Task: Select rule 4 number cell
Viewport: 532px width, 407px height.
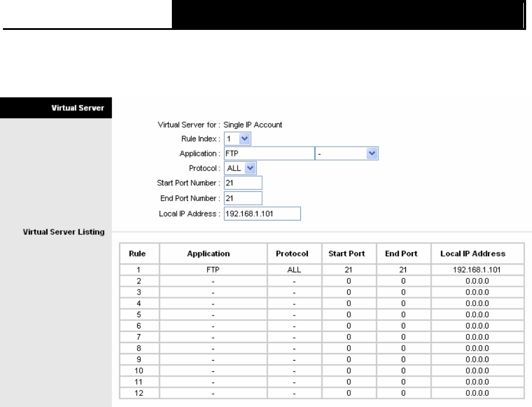Action: (139, 303)
